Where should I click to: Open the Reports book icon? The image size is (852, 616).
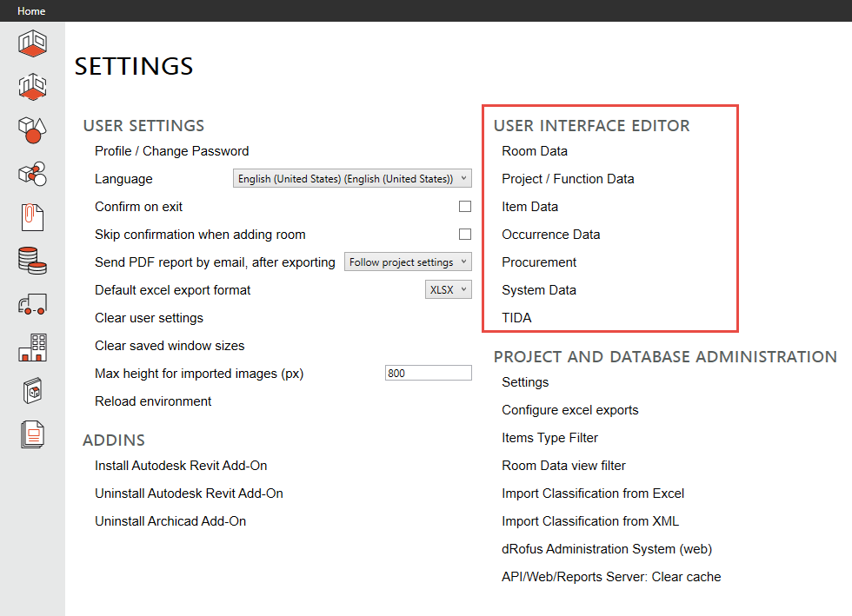click(32, 390)
